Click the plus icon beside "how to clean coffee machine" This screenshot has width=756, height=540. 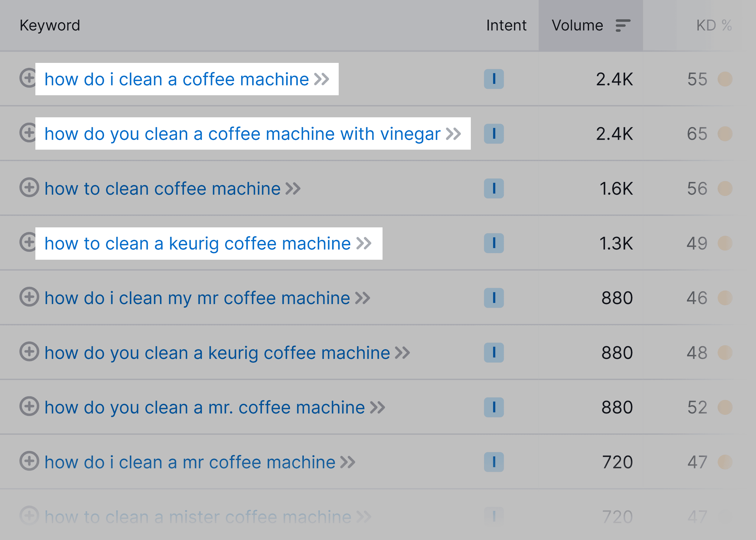tap(30, 189)
